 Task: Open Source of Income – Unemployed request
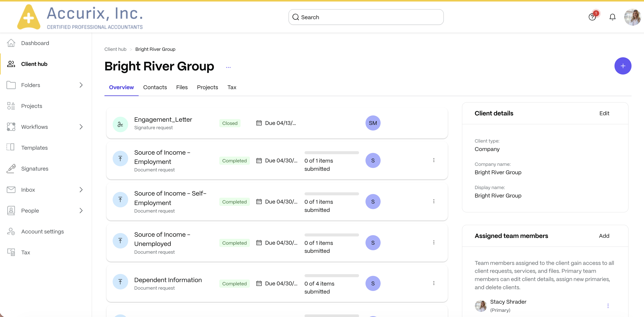pos(162,239)
